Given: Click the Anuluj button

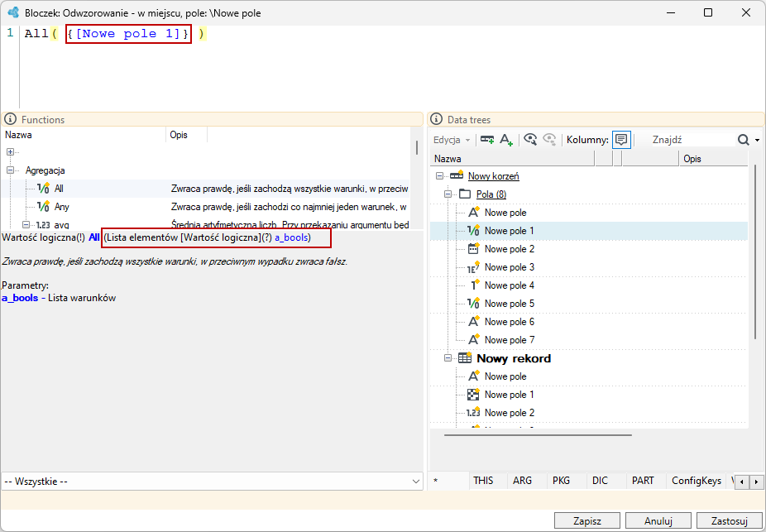Looking at the screenshot, I should pyautogui.click(x=658, y=520).
